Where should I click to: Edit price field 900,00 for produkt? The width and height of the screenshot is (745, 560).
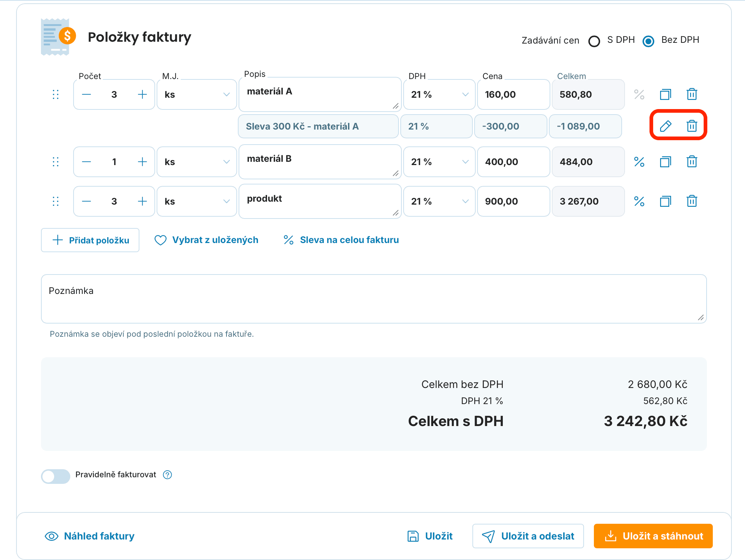(x=513, y=201)
